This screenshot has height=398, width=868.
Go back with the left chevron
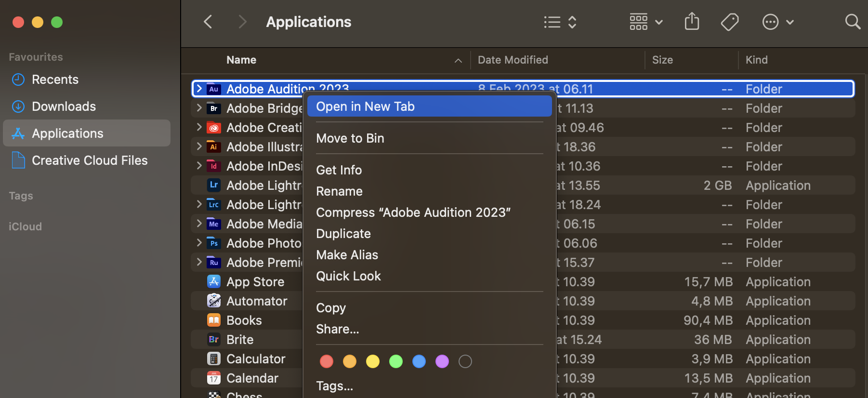pos(208,22)
